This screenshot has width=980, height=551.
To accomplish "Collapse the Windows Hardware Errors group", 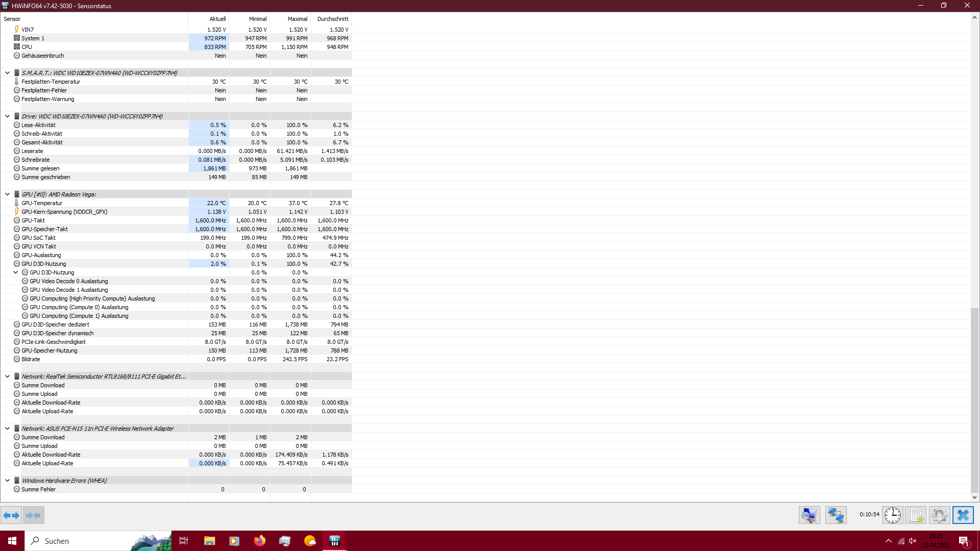I will (x=7, y=481).
